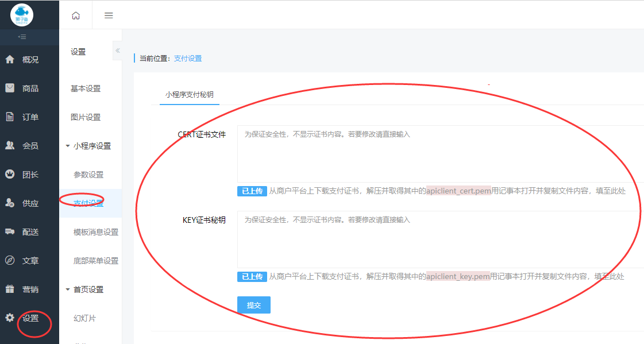Click the house icon next to 概况
The image size is (644, 344).
click(x=10, y=60)
